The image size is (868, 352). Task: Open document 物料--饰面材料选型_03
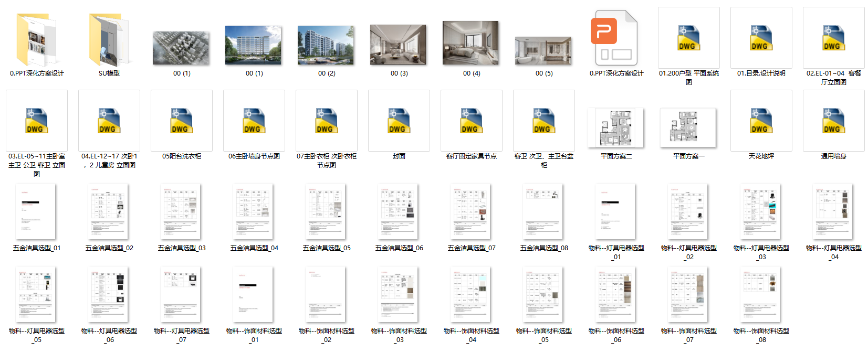[x=398, y=294]
